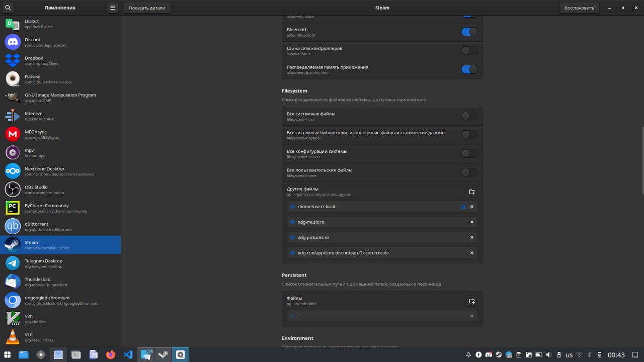
Task: Select Flatseal in the applications list
Action: click(60, 79)
